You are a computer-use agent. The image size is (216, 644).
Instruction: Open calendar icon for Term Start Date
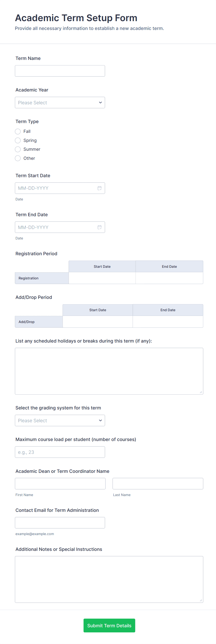tap(99, 188)
